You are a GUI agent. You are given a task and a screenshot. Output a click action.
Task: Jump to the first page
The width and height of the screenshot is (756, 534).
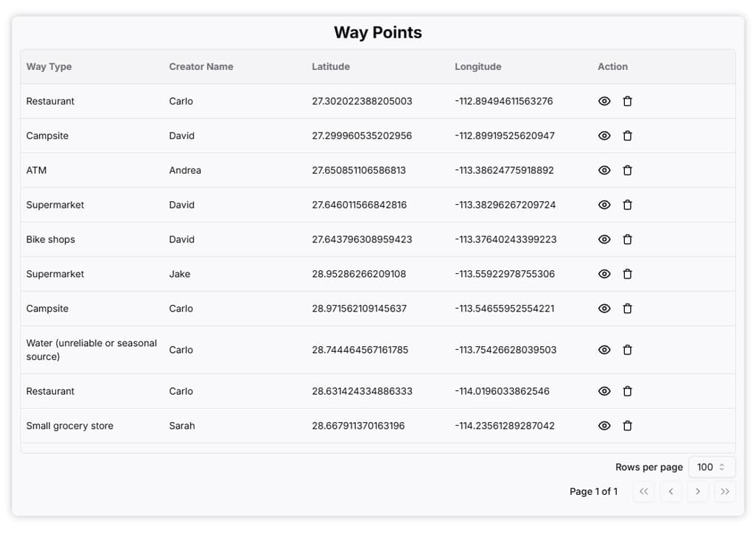[x=643, y=491]
